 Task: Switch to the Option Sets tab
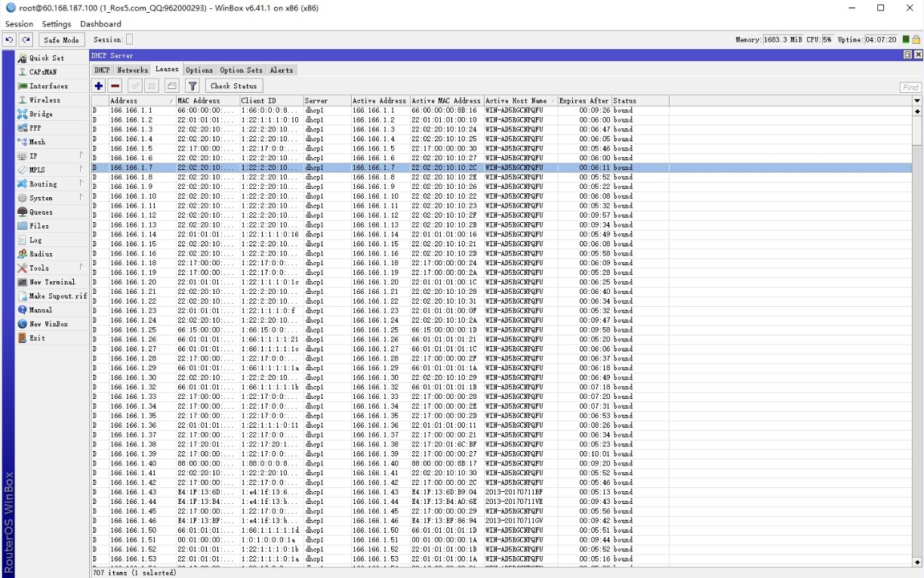click(x=242, y=70)
